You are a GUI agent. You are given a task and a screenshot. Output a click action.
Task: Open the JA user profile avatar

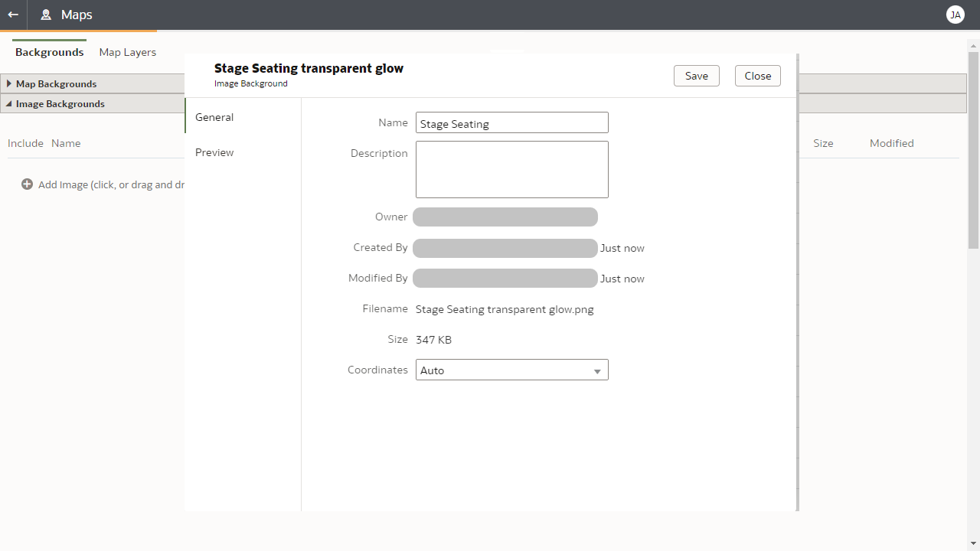955,15
